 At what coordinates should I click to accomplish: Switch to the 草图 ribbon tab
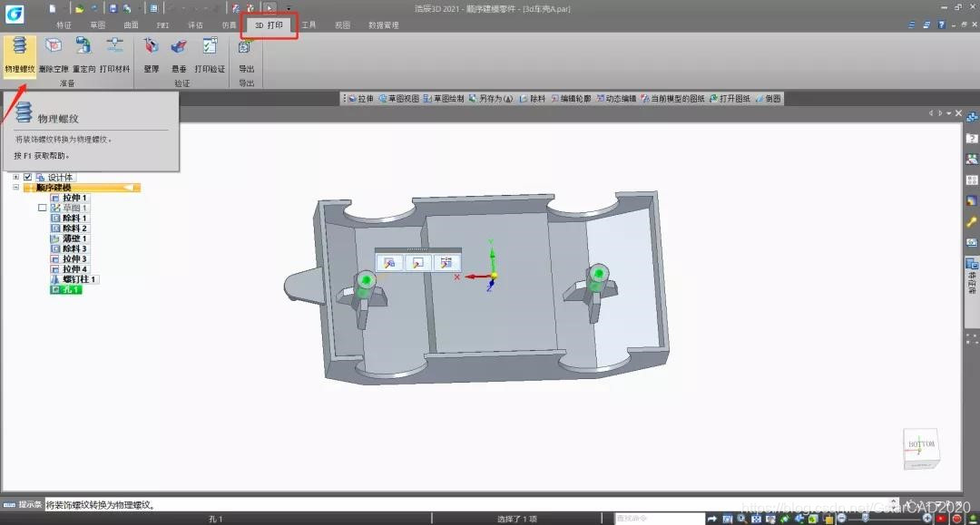pyautogui.click(x=97, y=25)
